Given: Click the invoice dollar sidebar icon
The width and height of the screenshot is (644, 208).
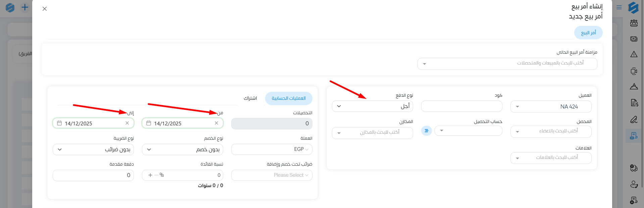Looking at the screenshot, I should tap(634, 103).
